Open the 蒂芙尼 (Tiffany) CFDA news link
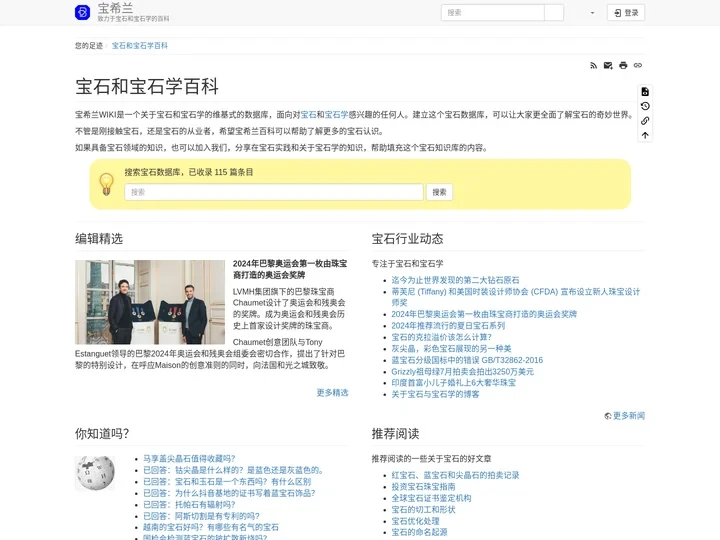Image resolution: width=720 pixels, height=540 pixels. [x=515, y=297]
